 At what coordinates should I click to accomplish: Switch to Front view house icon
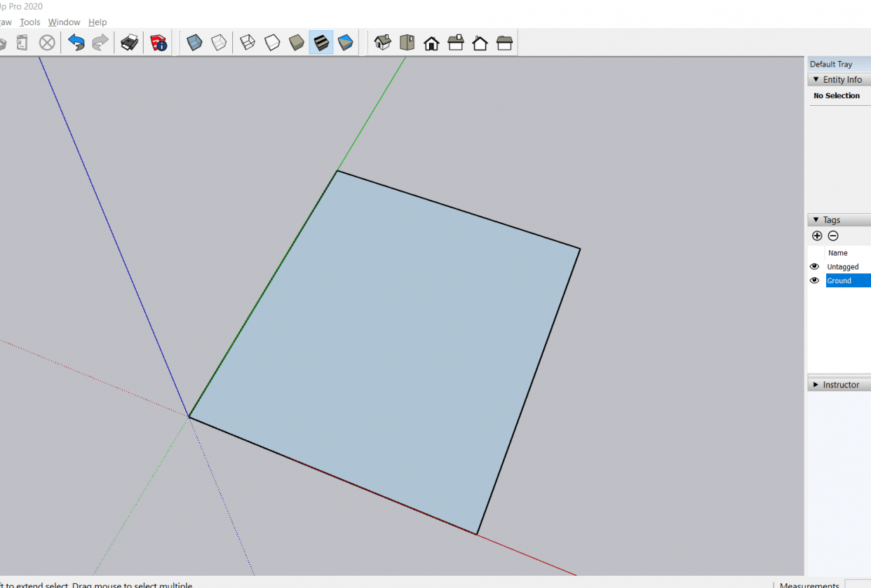tap(431, 43)
